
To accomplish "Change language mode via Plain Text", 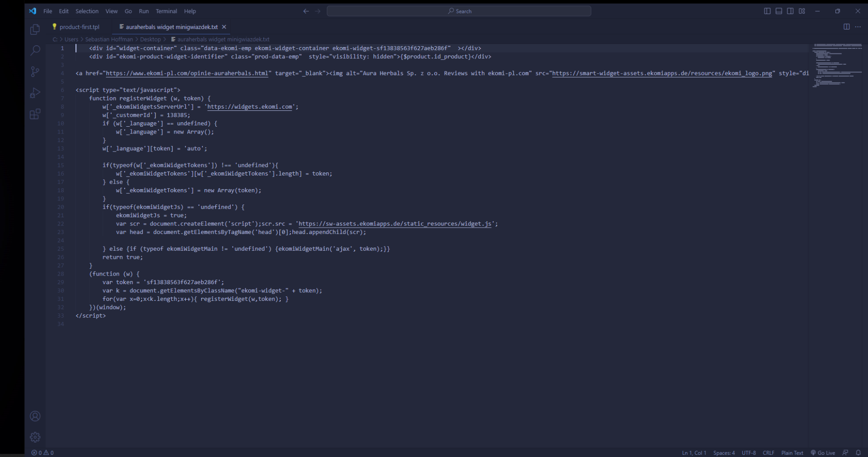I will tap(792, 453).
